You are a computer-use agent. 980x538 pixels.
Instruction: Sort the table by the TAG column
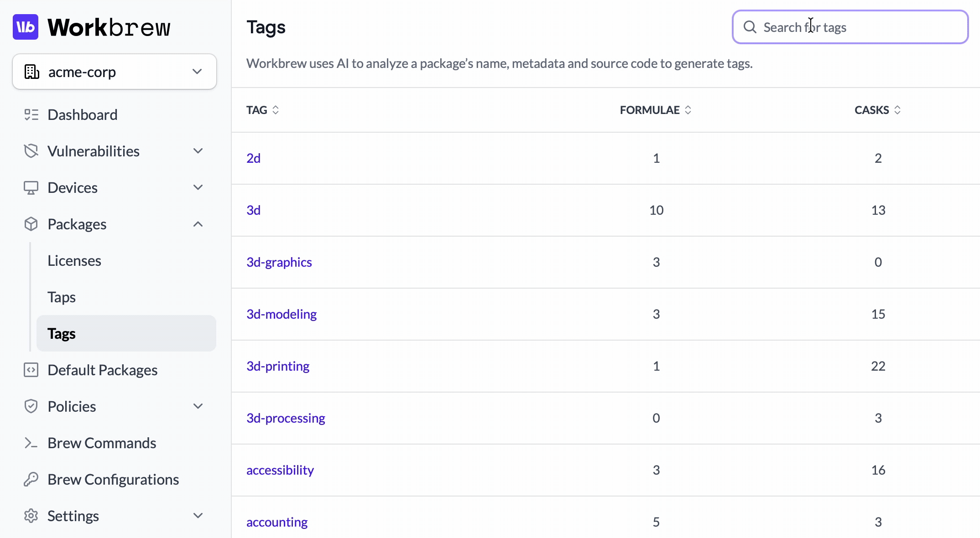[x=263, y=110]
